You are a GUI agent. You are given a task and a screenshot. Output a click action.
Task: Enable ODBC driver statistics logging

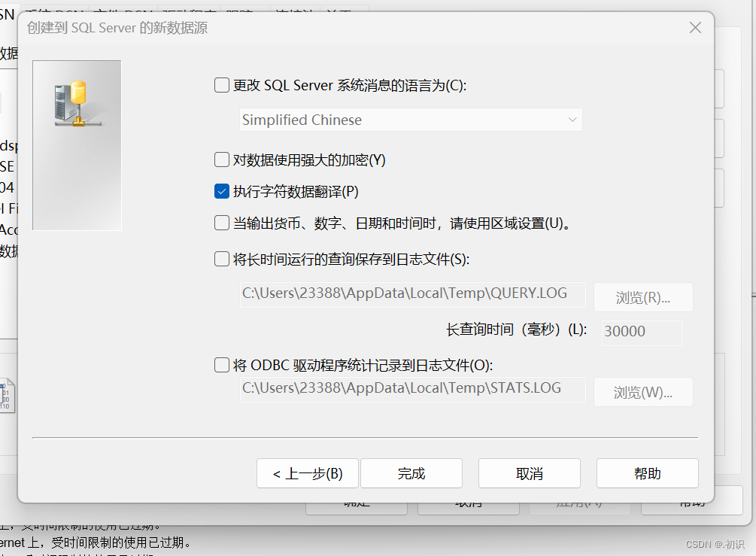coord(221,364)
